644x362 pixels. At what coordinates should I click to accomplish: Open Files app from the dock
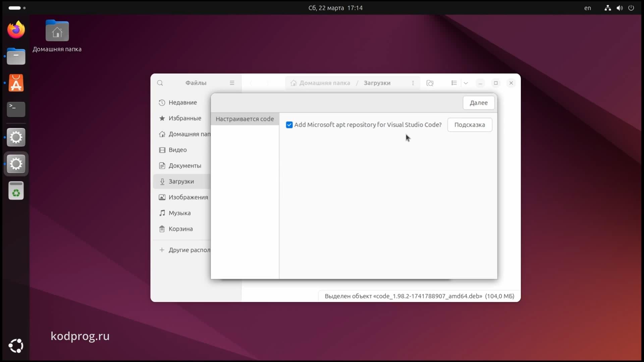(16, 56)
